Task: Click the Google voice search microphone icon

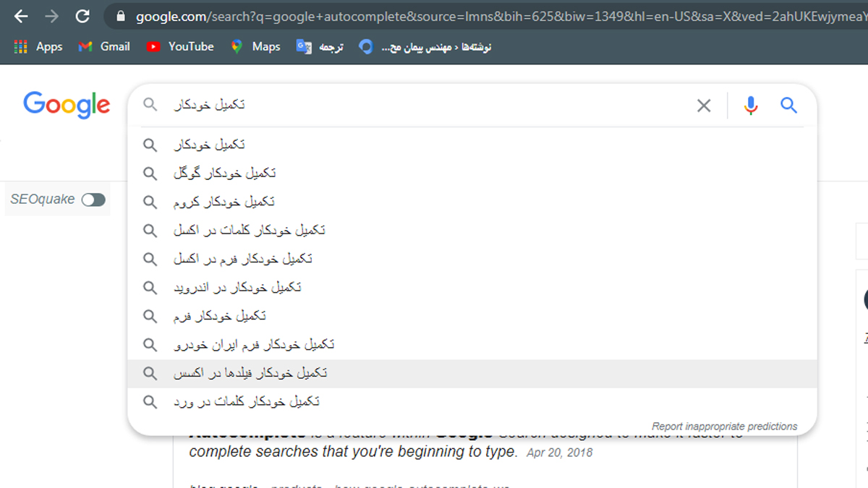Action: tap(750, 105)
